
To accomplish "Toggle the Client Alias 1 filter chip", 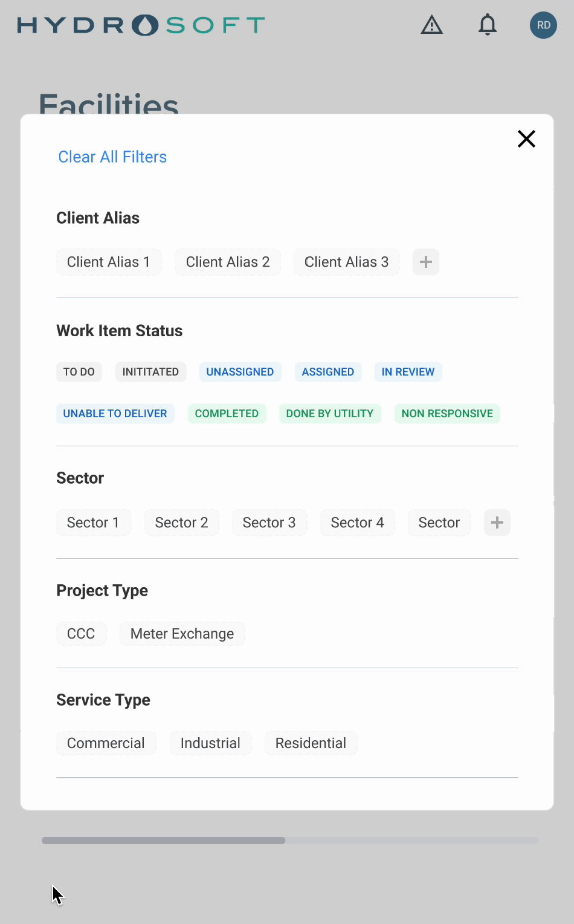I will click(x=109, y=262).
